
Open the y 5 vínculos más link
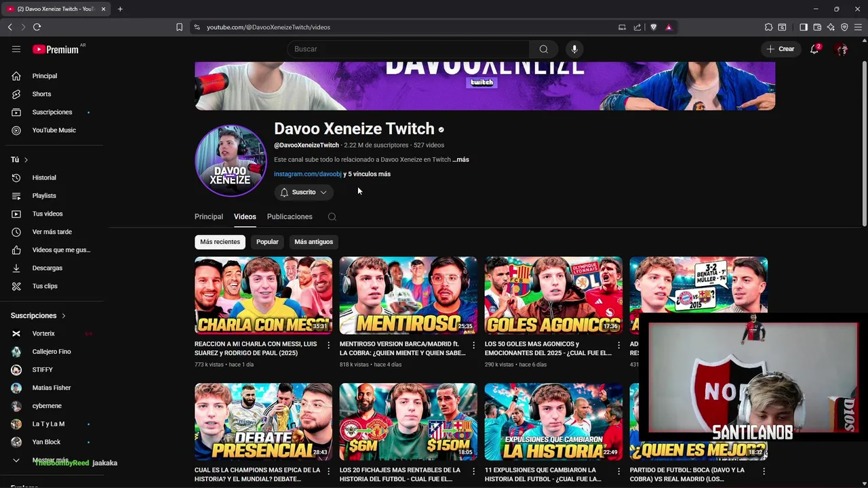click(367, 174)
